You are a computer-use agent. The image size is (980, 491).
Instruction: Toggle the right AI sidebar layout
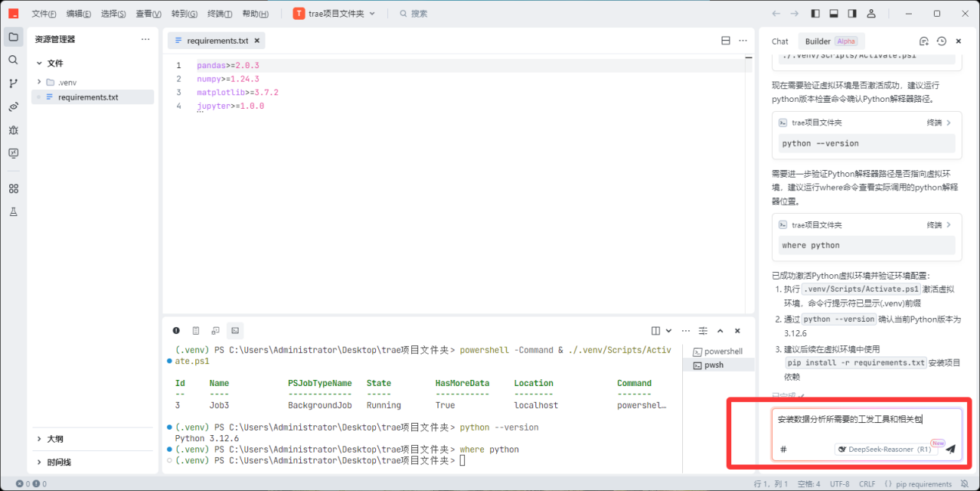pyautogui.click(x=852, y=13)
